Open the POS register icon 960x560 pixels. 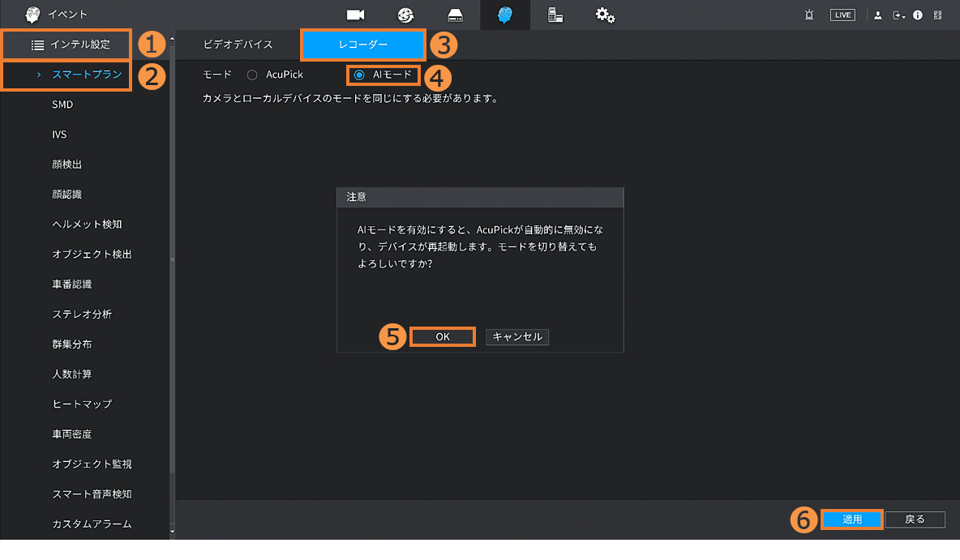coord(555,15)
